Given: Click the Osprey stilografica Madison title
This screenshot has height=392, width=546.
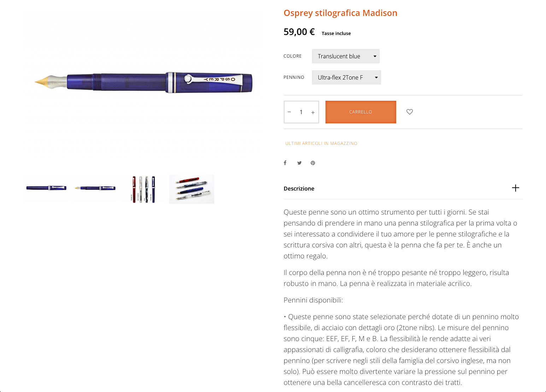Looking at the screenshot, I should (x=340, y=13).
